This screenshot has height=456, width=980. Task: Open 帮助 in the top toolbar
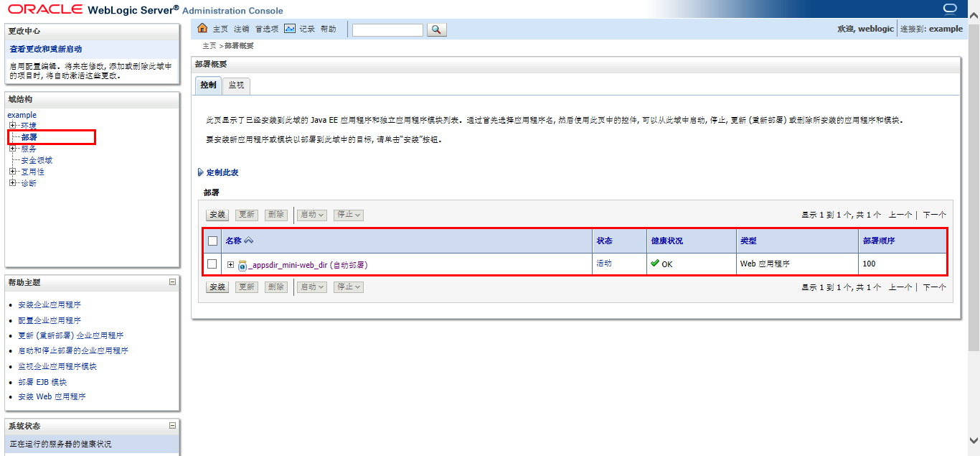(x=328, y=29)
